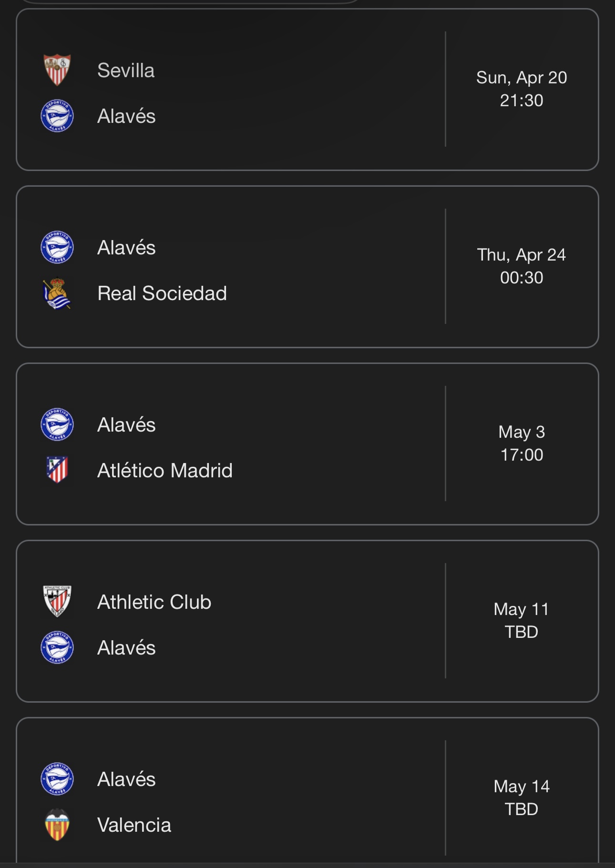
Task: Open the Valencia team name
Action: tap(134, 825)
